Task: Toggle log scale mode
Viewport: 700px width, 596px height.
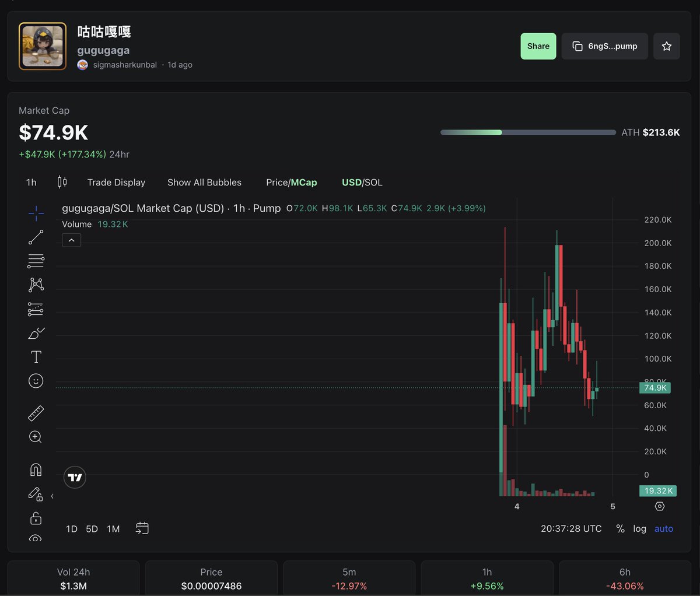Action: click(640, 528)
